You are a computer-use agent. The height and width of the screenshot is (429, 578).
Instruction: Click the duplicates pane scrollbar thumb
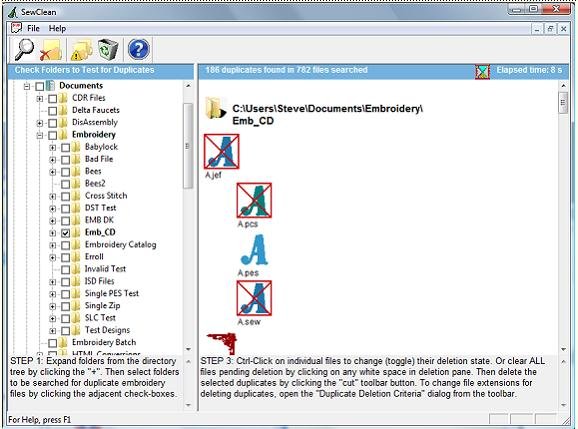(563, 102)
